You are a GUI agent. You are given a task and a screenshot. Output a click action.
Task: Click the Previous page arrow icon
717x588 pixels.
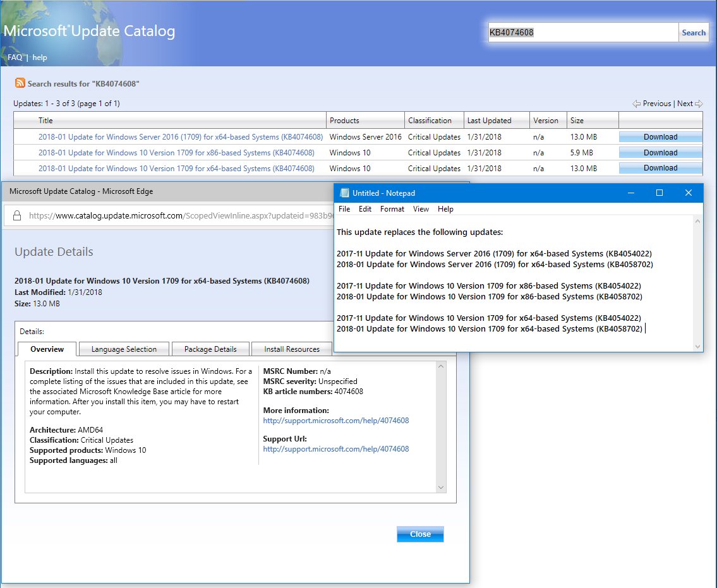tap(636, 104)
